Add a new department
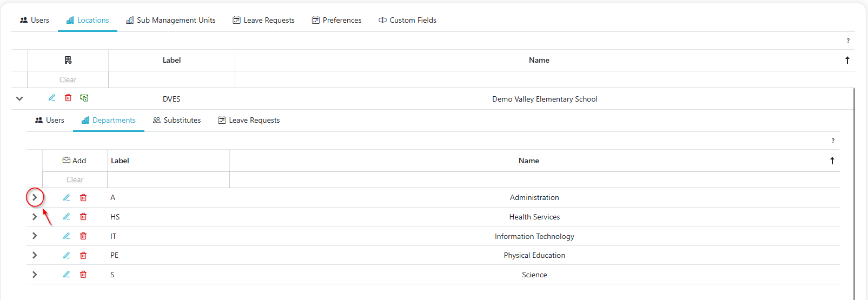 click(x=75, y=161)
